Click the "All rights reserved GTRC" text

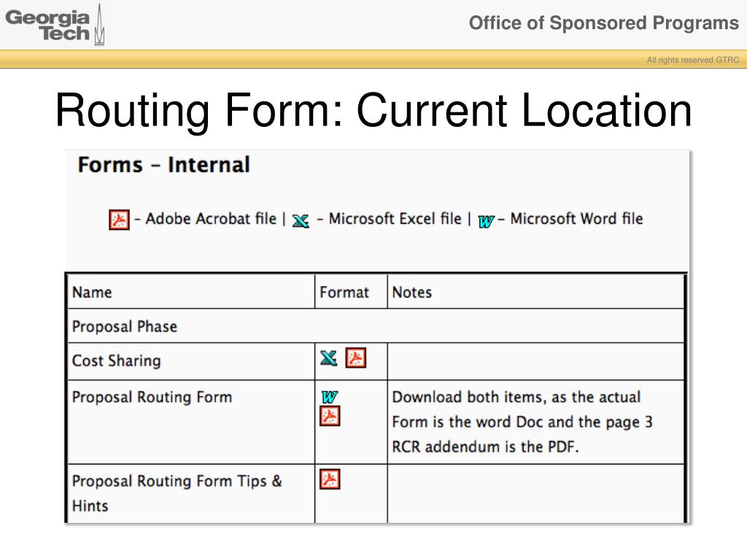(693, 60)
